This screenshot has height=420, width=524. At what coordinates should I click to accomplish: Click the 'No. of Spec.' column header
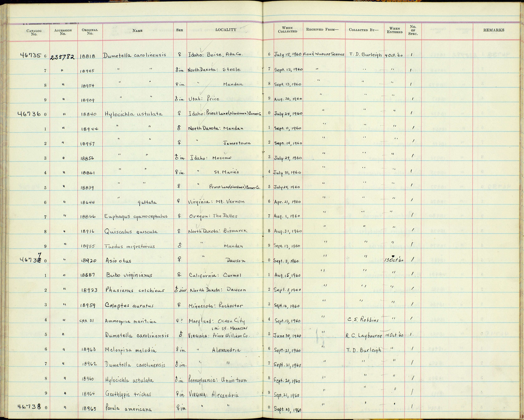pos(413,30)
